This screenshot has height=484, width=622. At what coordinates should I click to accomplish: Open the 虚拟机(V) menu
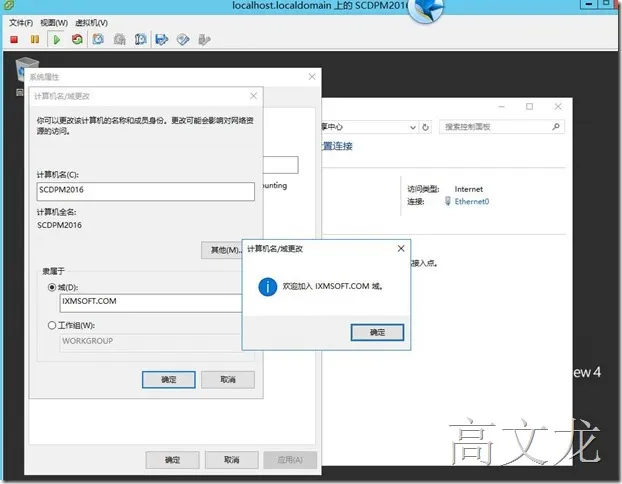click(x=92, y=23)
